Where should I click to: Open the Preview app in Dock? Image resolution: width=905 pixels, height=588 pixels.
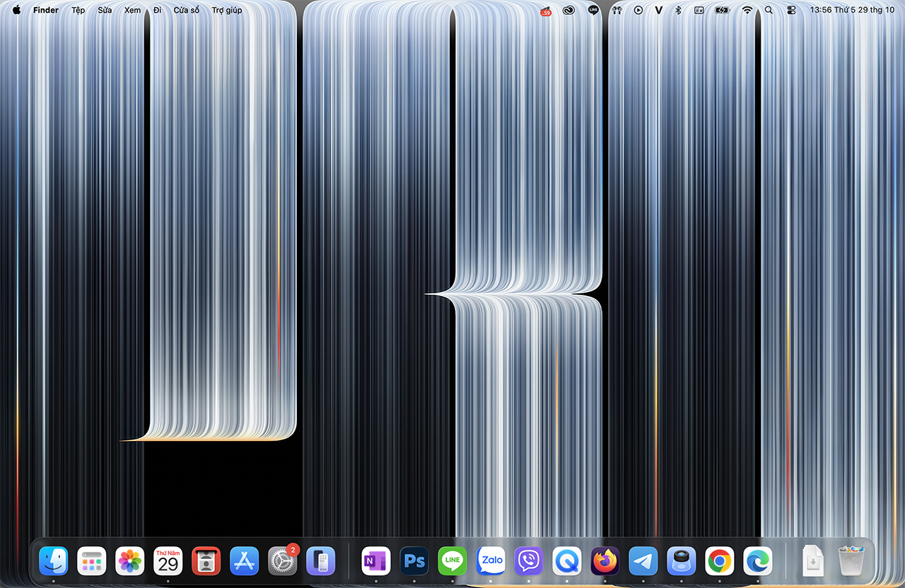click(682, 561)
